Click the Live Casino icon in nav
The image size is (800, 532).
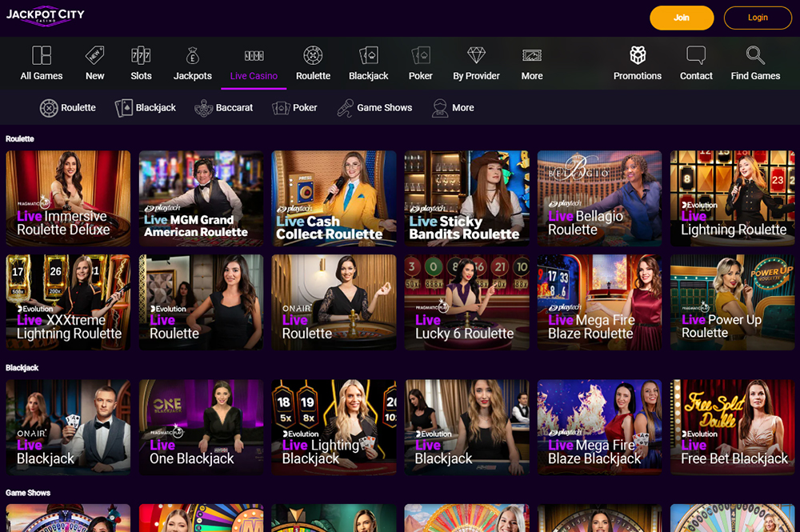254,55
